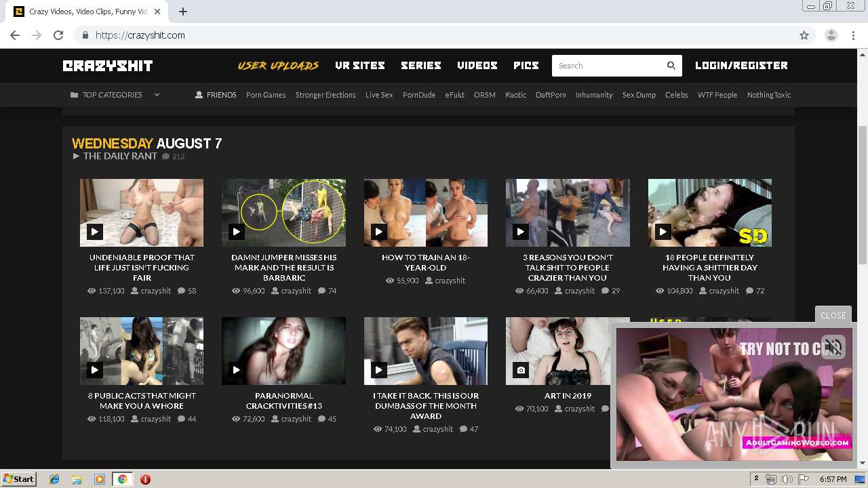Viewport: 868px width, 488px height.
Task: Click the play icon on the Paranormal Cracktivities thumbnail
Action: pos(237,370)
